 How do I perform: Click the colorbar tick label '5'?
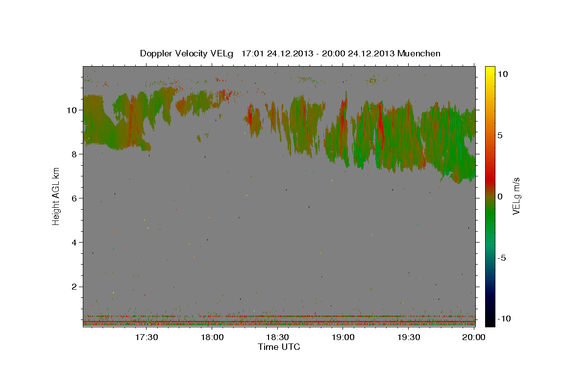coord(500,135)
